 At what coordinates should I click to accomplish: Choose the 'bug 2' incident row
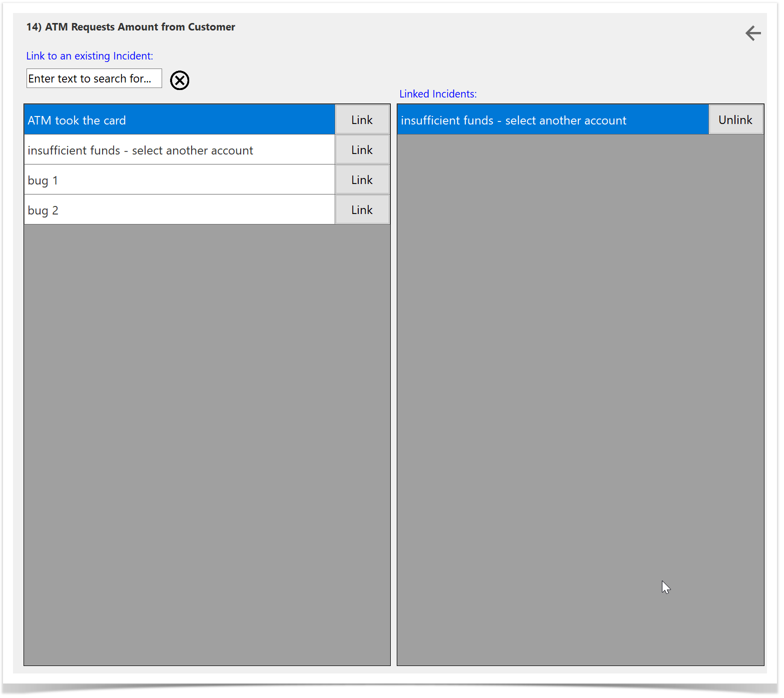point(179,210)
